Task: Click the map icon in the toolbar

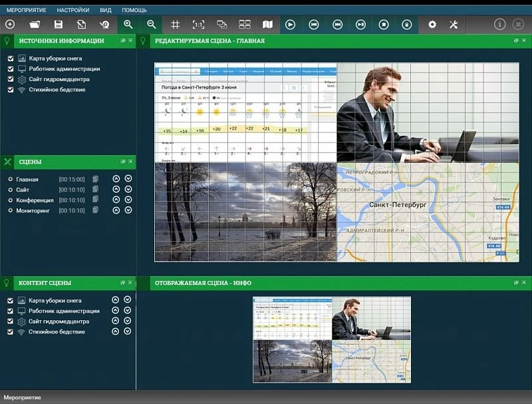Action: click(x=266, y=23)
